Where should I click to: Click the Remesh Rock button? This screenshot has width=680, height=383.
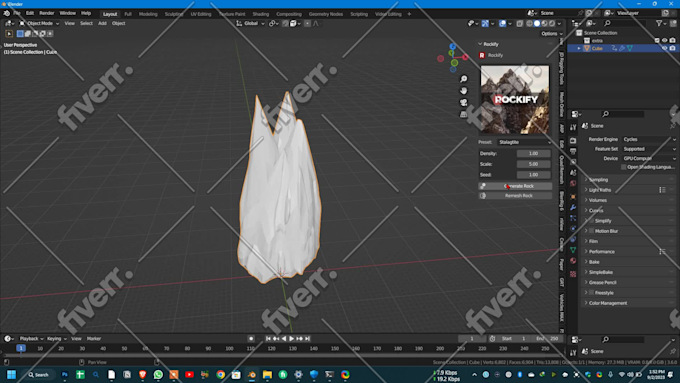515,196
